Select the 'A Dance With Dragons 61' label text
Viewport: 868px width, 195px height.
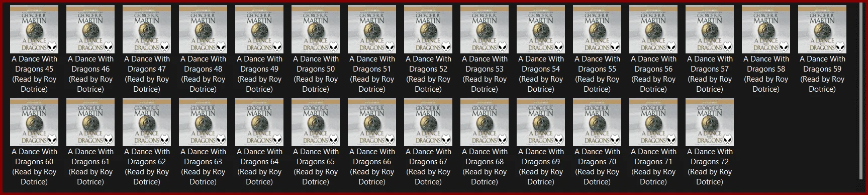(90, 167)
